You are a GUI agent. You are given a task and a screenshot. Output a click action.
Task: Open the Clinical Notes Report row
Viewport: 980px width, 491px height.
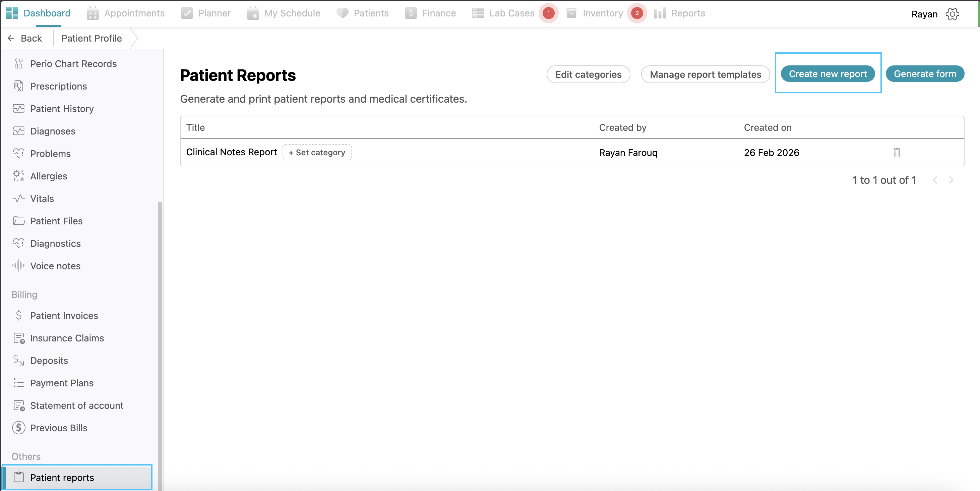click(x=231, y=152)
